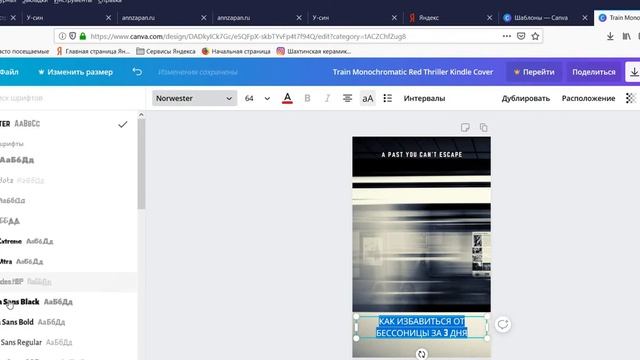
Task: Click the design title Train Monochromatic Red Thriller
Action: (413, 72)
